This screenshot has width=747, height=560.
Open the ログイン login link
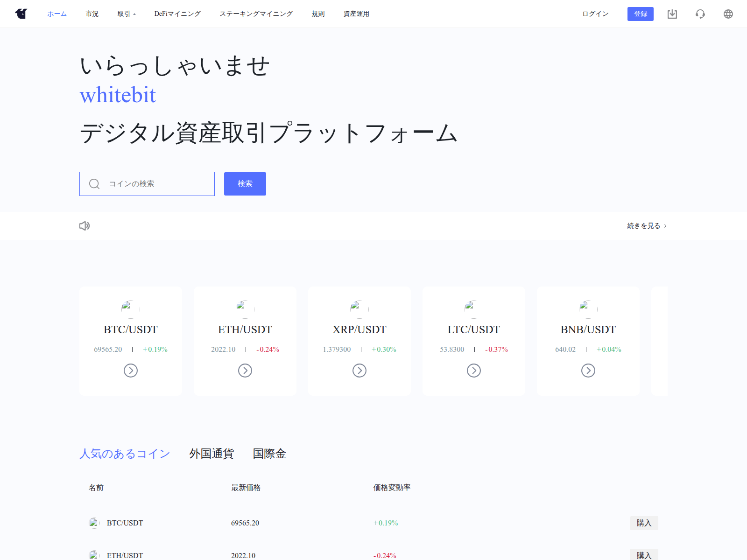(x=595, y=14)
